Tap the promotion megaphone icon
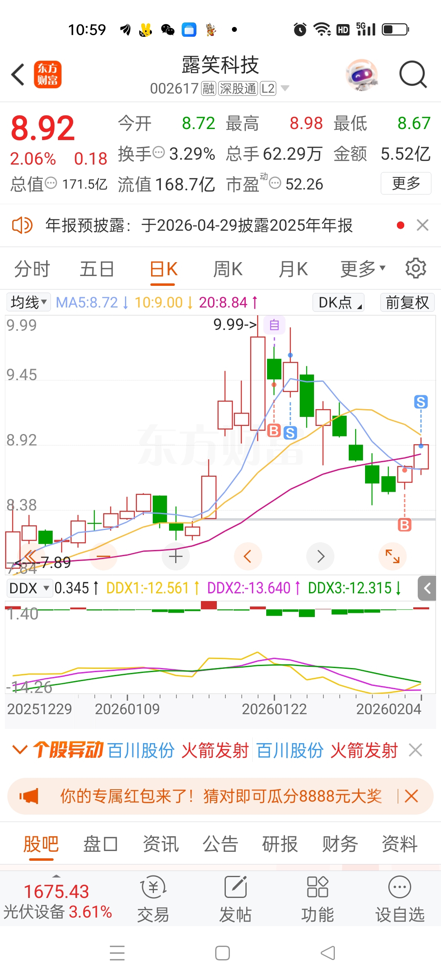This screenshot has height=980, width=441. [x=29, y=796]
